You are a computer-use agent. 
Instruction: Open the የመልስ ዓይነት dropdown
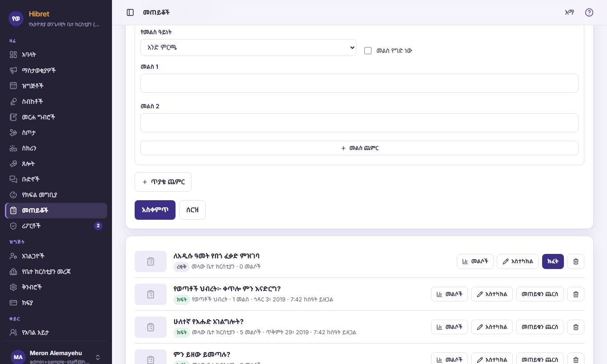click(248, 47)
